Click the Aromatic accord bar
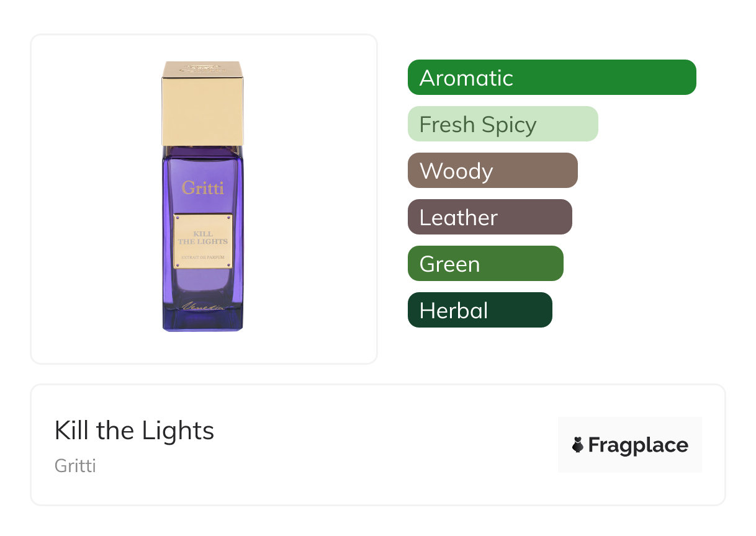Viewport: 756px width, 536px height. pos(552,78)
